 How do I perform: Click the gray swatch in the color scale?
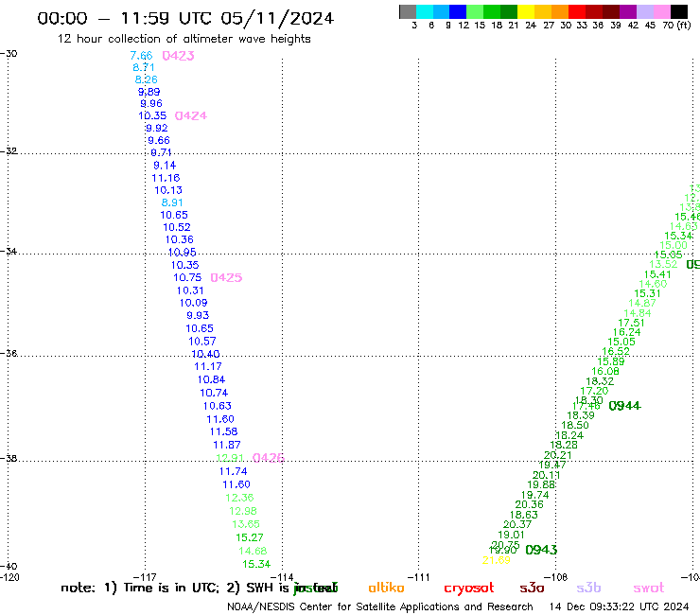point(408,11)
